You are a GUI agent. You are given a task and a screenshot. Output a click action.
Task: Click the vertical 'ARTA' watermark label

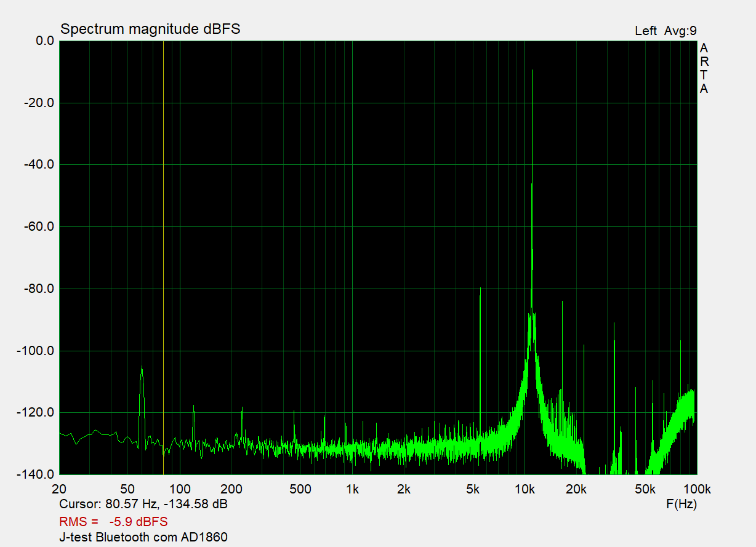(704, 68)
